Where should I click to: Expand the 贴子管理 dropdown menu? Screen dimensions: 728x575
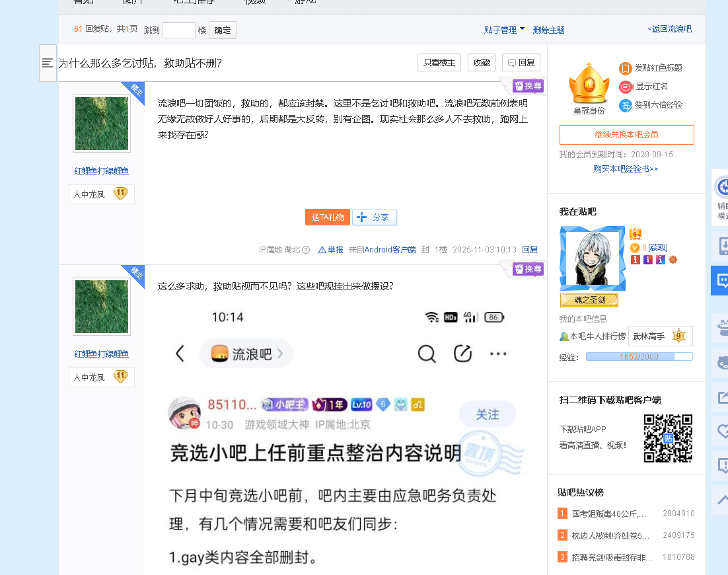point(504,30)
